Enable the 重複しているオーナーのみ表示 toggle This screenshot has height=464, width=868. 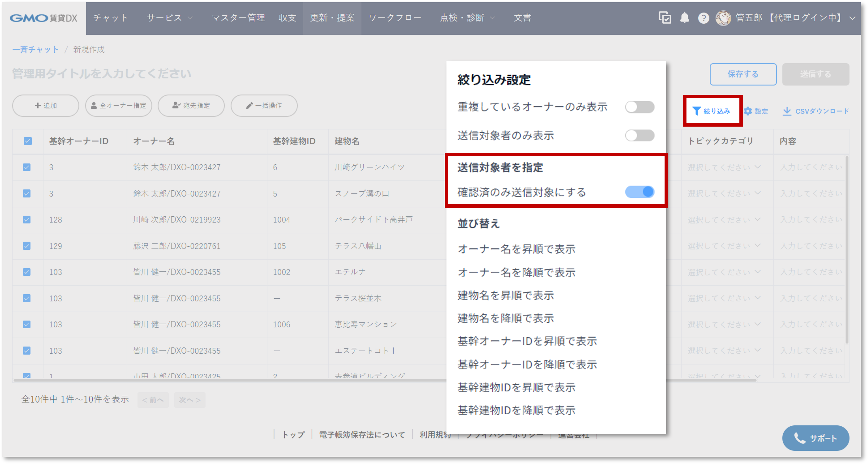(639, 107)
